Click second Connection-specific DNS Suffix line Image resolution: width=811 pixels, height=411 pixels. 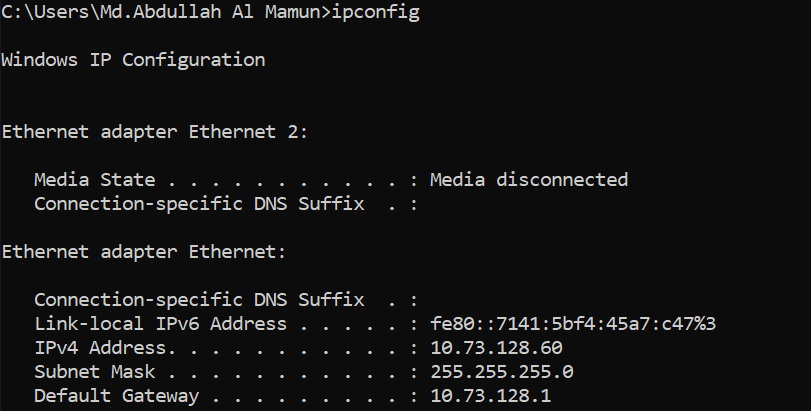click(226, 300)
